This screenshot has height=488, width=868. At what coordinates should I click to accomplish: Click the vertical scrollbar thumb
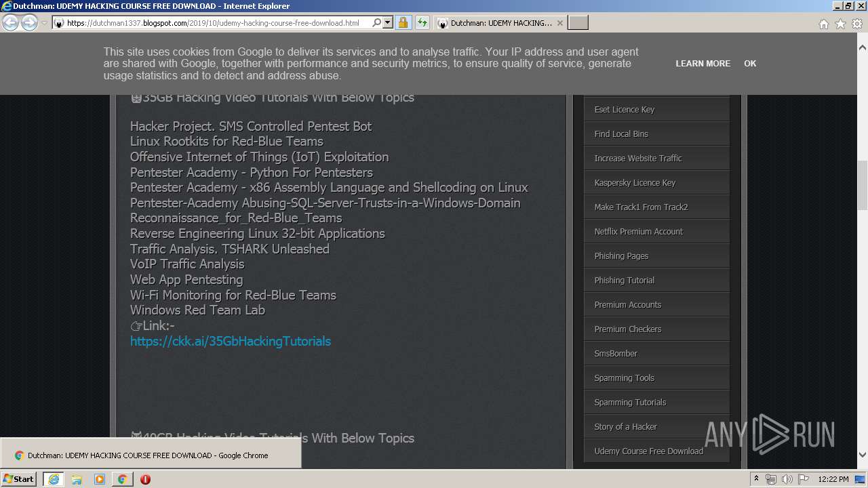(x=863, y=185)
